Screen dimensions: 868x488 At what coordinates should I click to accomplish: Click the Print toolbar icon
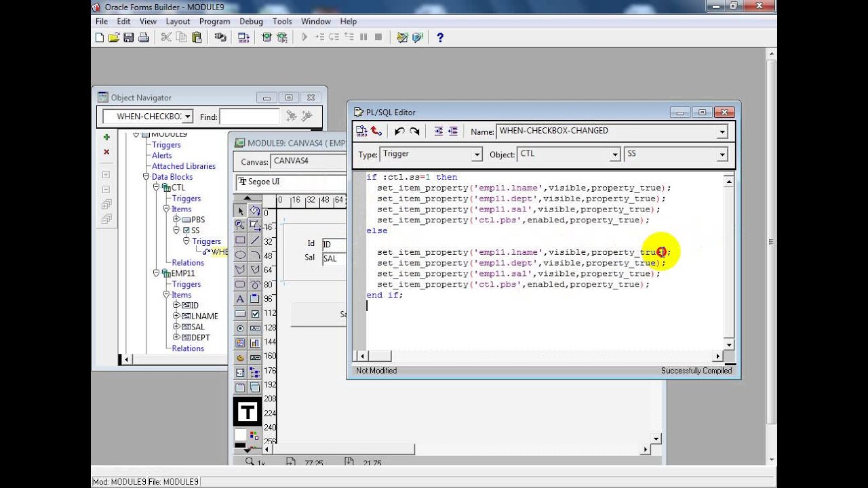(x=143, y=37)
